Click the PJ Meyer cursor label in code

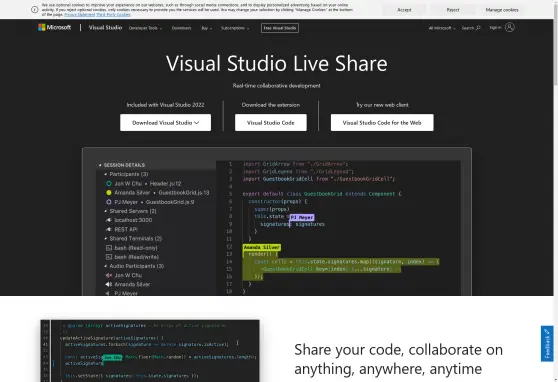[x=302, y=217]
